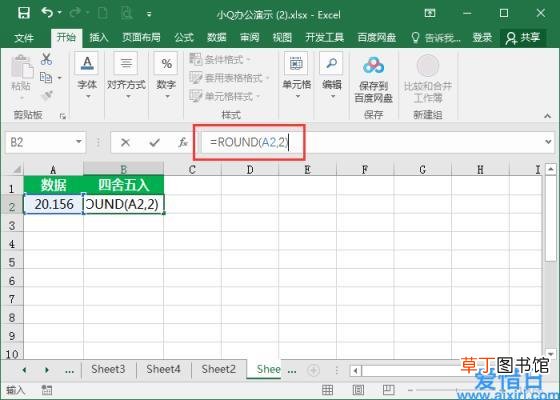This screenshot has width=560, height=400.
Task: Click the zoom out minus button
Action: 411,390
